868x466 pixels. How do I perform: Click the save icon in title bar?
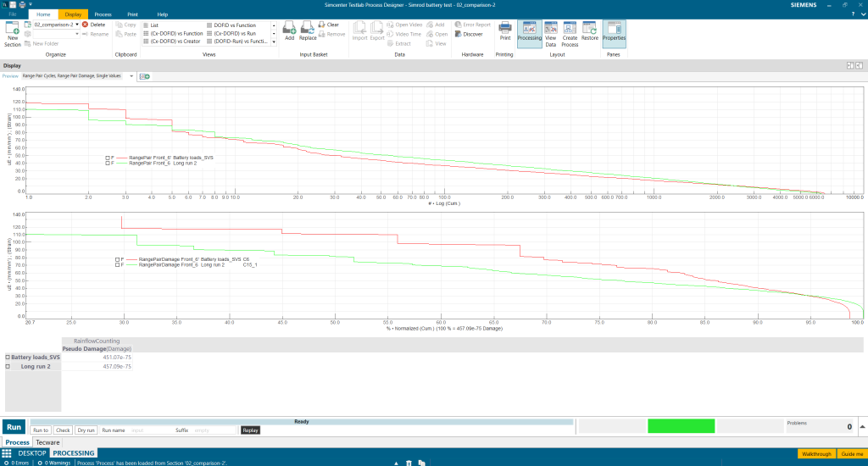13,4
